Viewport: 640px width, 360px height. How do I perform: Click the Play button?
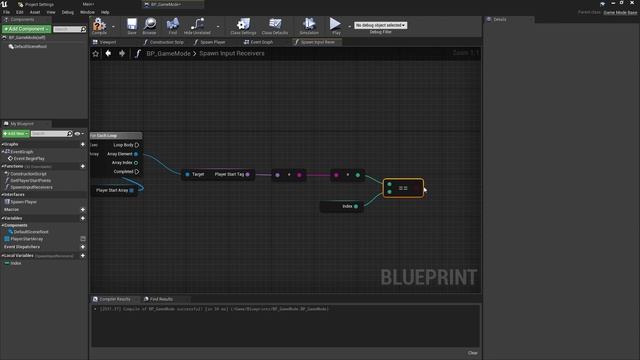coord(336,25)
